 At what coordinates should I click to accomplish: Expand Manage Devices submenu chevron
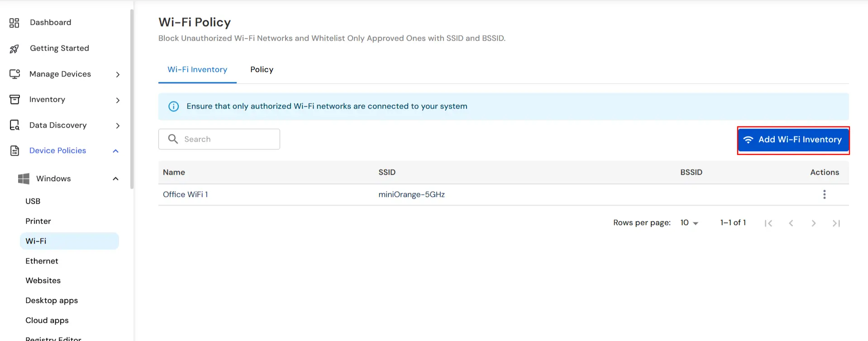tap(118, 74)
